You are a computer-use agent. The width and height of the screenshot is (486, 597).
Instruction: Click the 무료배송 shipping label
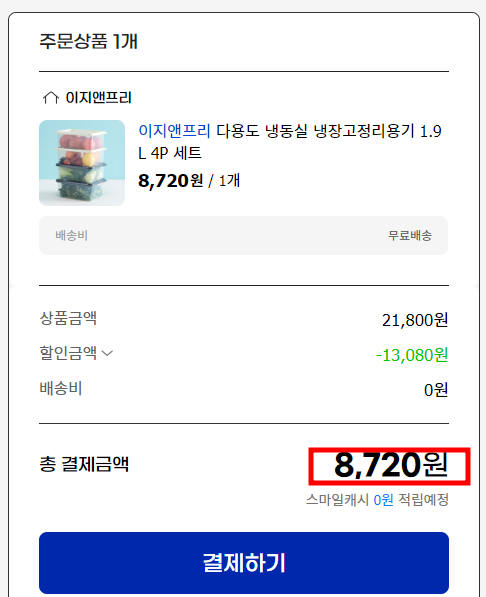pyautogui.click(x=410, y=235)
